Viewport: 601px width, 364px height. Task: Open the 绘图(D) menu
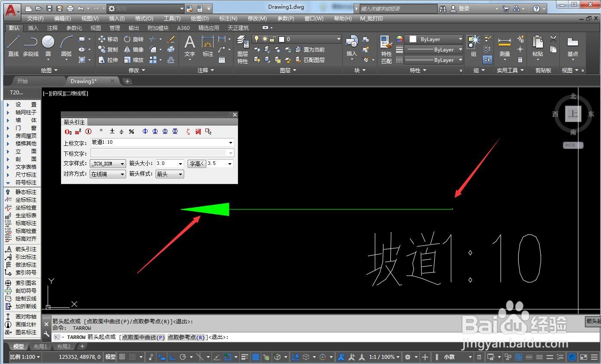(x=199, y=19)
